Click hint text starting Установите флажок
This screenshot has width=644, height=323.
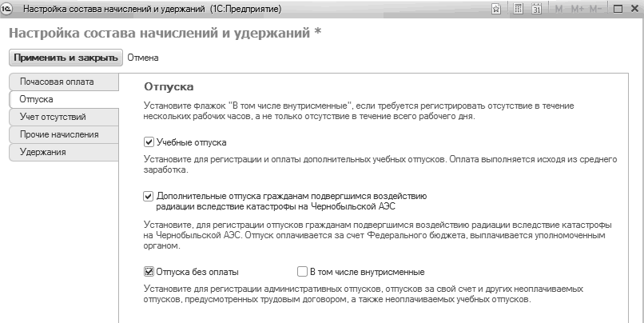(x=359, y=111)
